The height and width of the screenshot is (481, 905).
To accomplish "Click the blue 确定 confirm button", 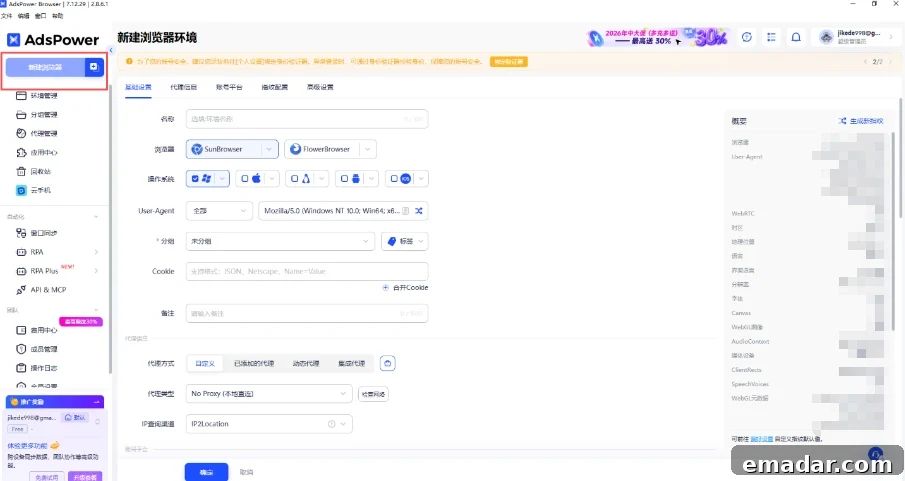I will pyautogui.click(x=207, y=472).
